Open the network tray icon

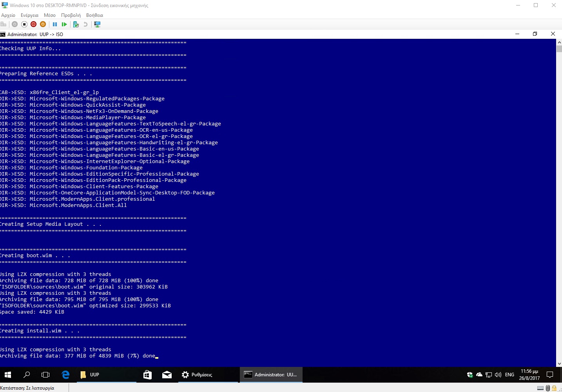(x=489, y=375)
